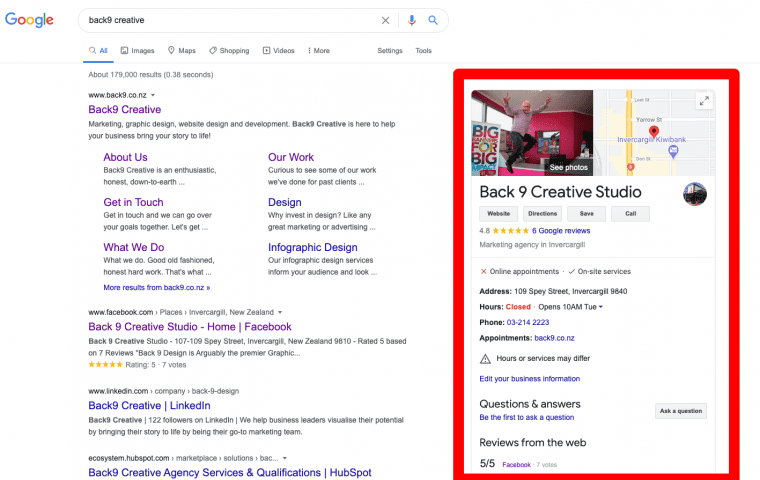The height and width of the screenshot is (480, 760).
Task: Open search Tools
Action: point(423,50)
